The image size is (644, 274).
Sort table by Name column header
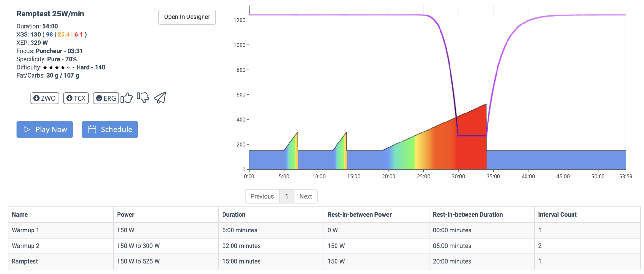tap(20, 215)
